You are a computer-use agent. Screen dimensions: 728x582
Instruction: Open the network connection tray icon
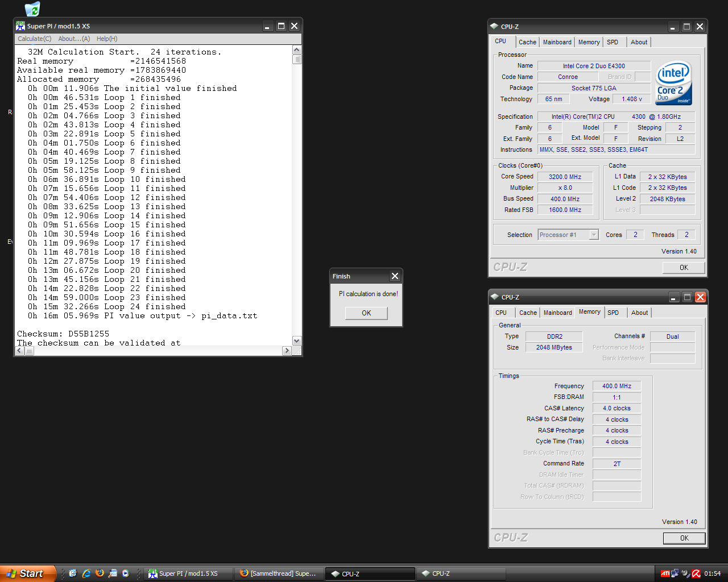675,573
